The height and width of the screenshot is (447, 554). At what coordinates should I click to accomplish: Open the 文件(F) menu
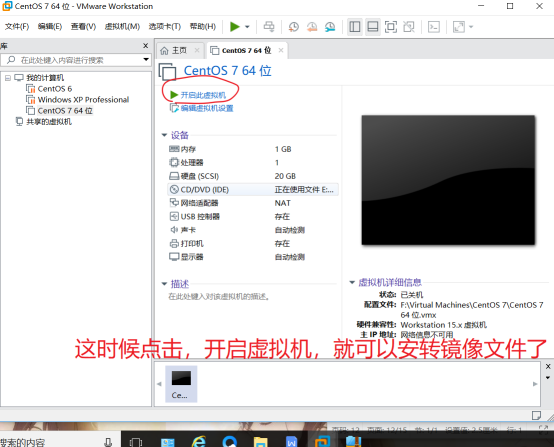17,27
